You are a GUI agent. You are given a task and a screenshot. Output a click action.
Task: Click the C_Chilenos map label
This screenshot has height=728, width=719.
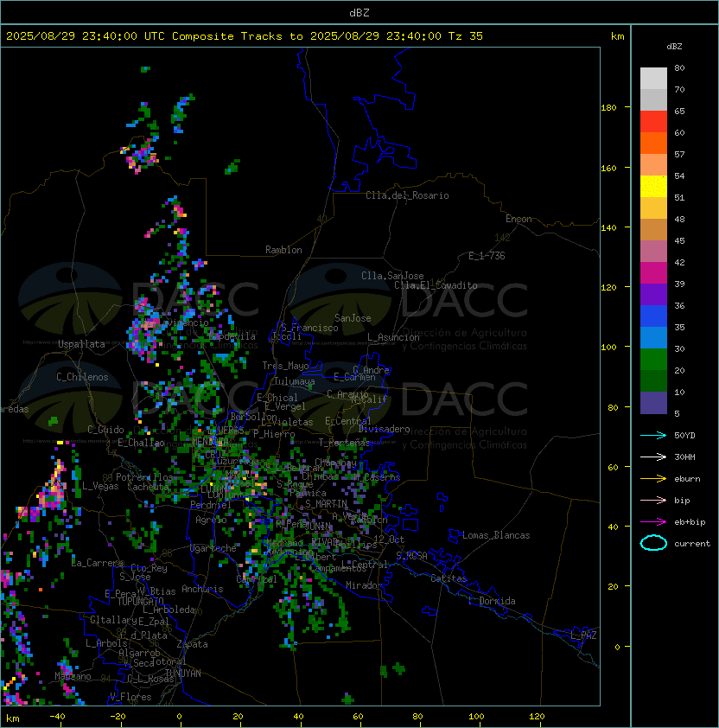pyautogui.click(x=82, y=377)
